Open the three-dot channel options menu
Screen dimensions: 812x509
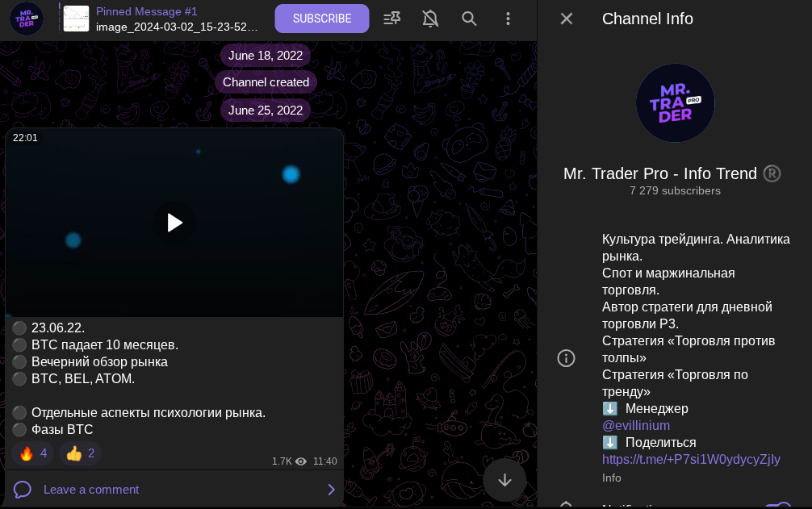[x=509, y=19]
